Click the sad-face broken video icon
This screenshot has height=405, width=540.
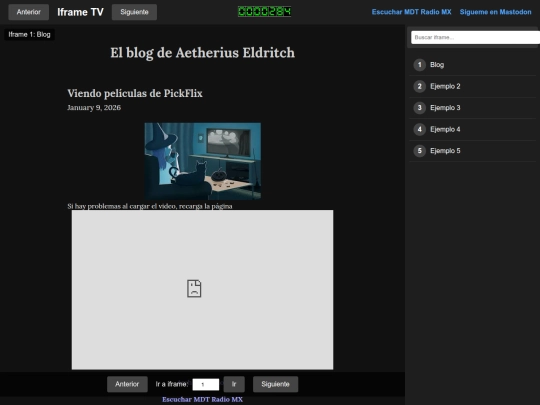point(194,289)
